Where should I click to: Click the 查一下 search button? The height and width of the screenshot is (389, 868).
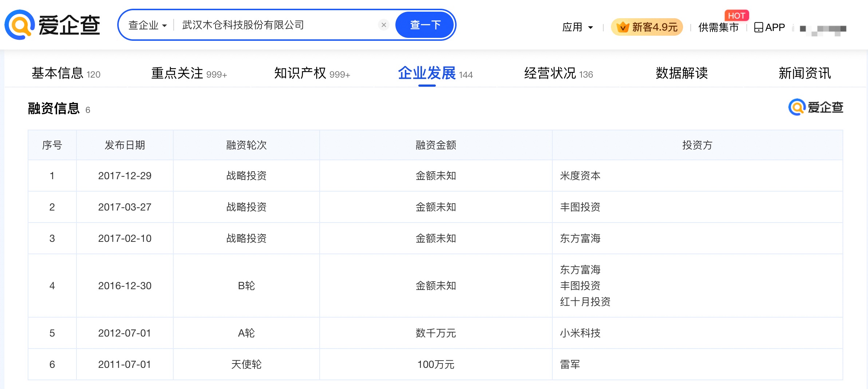coord(425,25)
